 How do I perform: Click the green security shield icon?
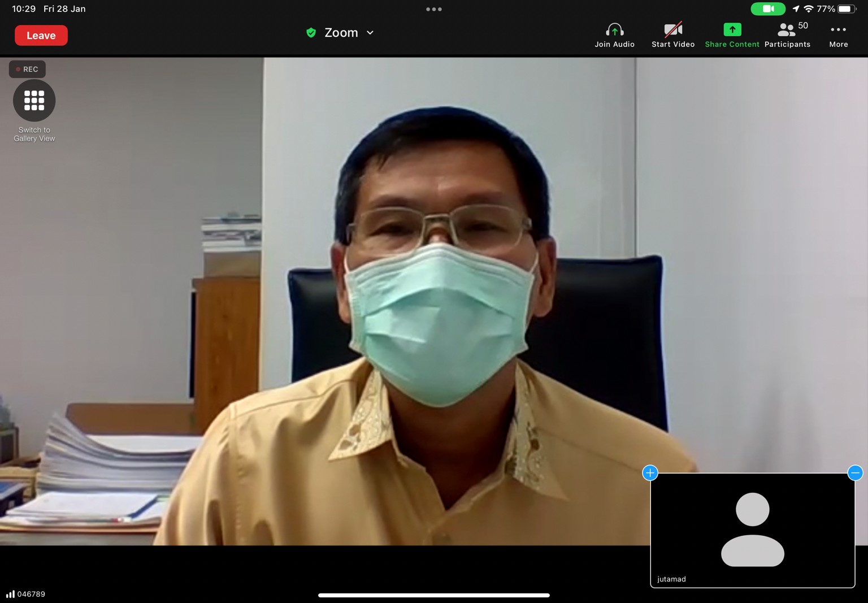point(311,33)
